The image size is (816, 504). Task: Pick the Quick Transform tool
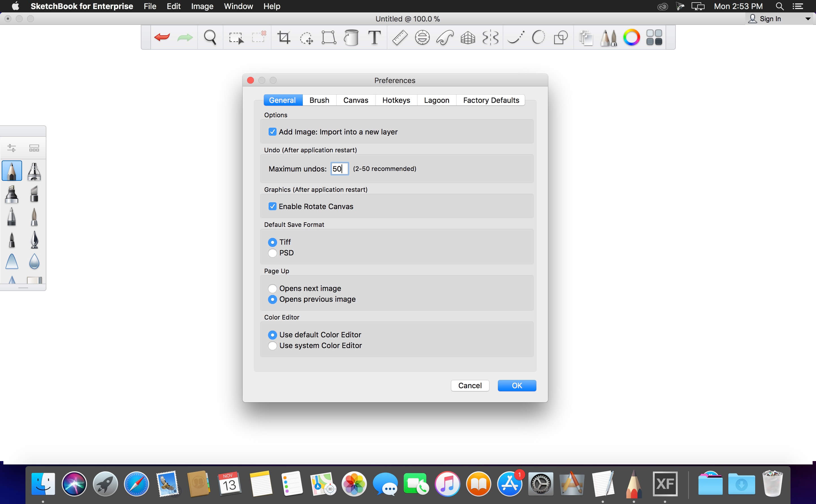pyautogui.click(x=306, y=38)
